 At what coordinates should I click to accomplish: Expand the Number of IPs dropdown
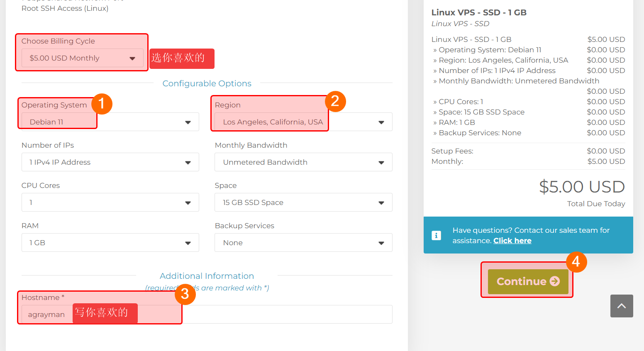110,162
